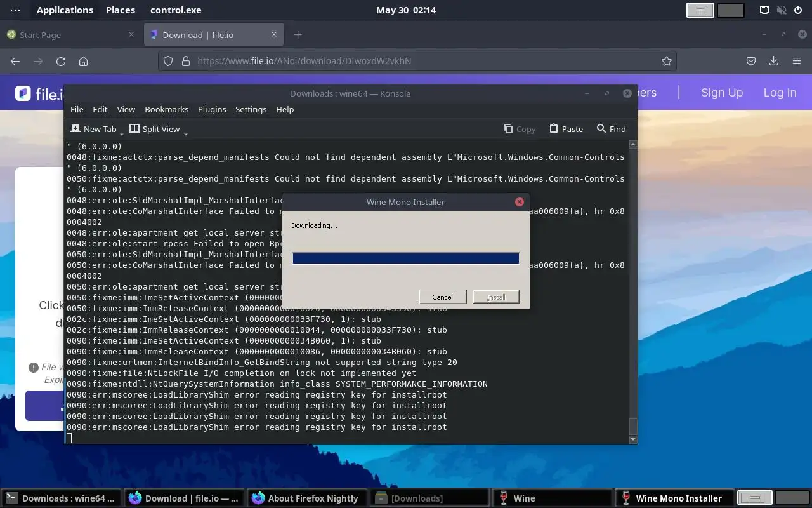Image resolution: width=812 pixels, height=508 pixels.
Task: Switch to Start Page tab
Action: [70, 35]
